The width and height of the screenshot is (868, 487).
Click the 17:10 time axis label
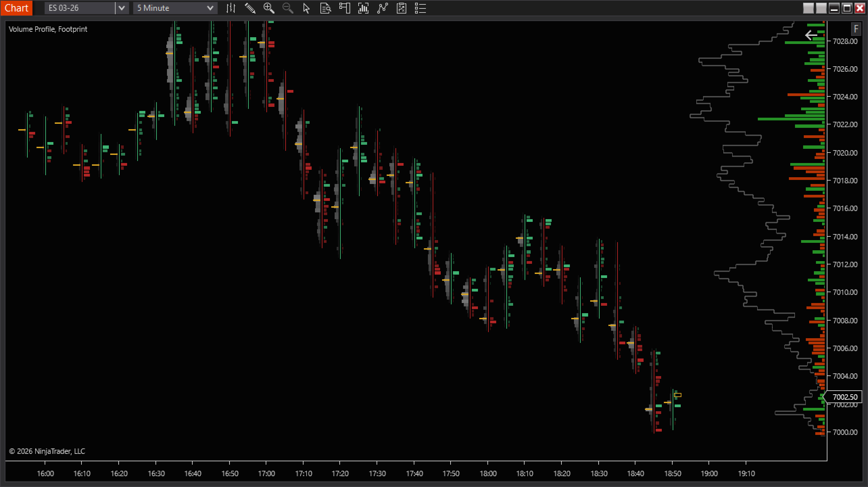304,474
